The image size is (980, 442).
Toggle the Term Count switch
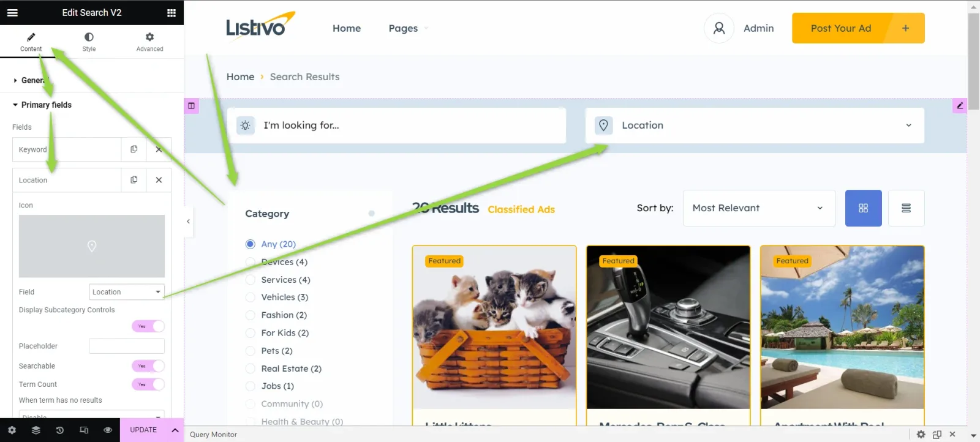[x=148, y=384]
